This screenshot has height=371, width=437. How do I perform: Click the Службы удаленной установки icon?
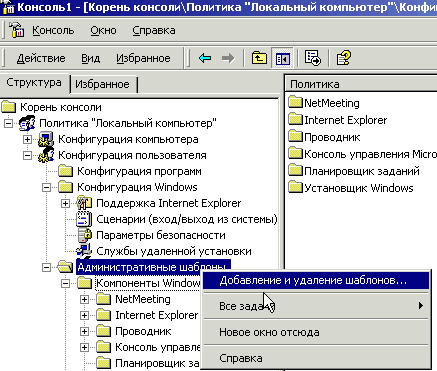click(x=84, y=251)
